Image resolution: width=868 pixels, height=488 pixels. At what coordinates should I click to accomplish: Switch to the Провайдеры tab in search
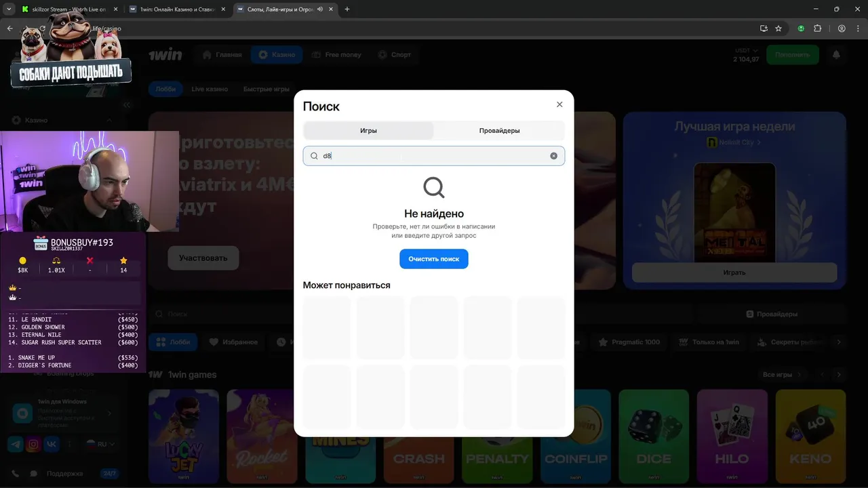tap(499, 131)
